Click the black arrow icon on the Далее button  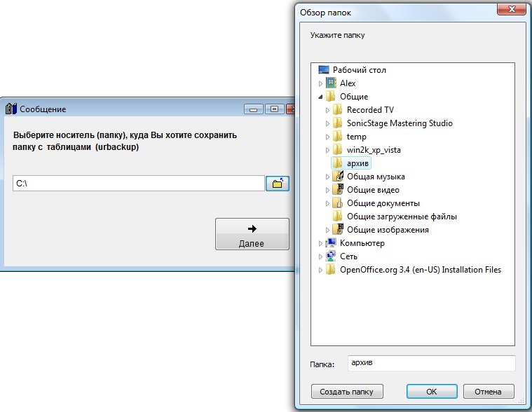(x=252, y=228)
